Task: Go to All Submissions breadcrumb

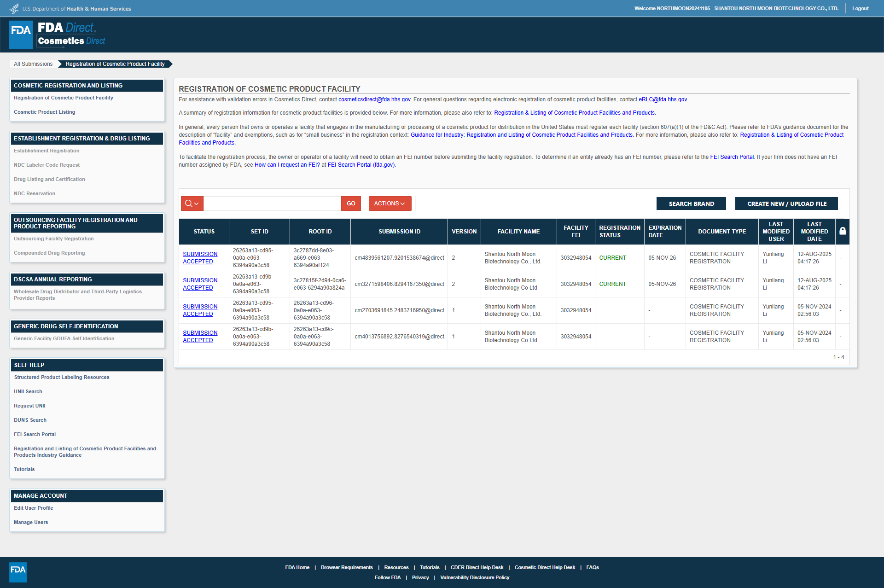Action: coord(33,64)
